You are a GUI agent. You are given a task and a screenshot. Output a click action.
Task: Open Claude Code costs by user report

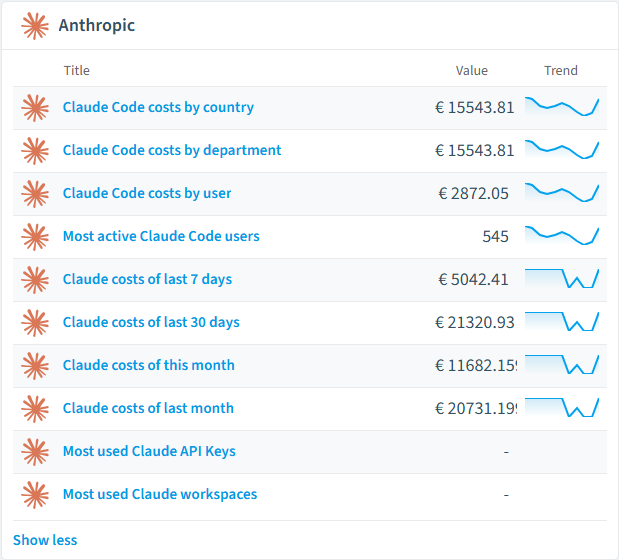147,193
